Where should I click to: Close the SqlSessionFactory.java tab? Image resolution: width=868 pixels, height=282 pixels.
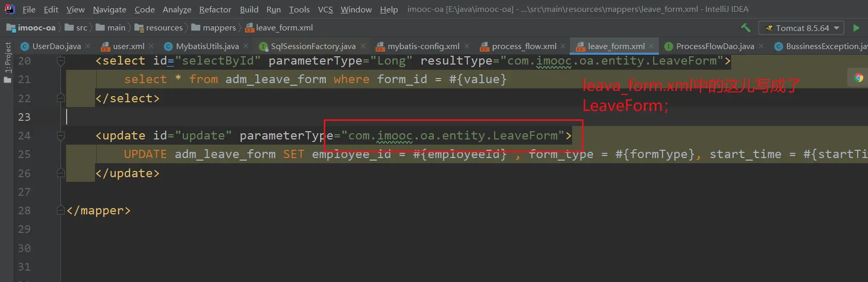coord(363,46)
